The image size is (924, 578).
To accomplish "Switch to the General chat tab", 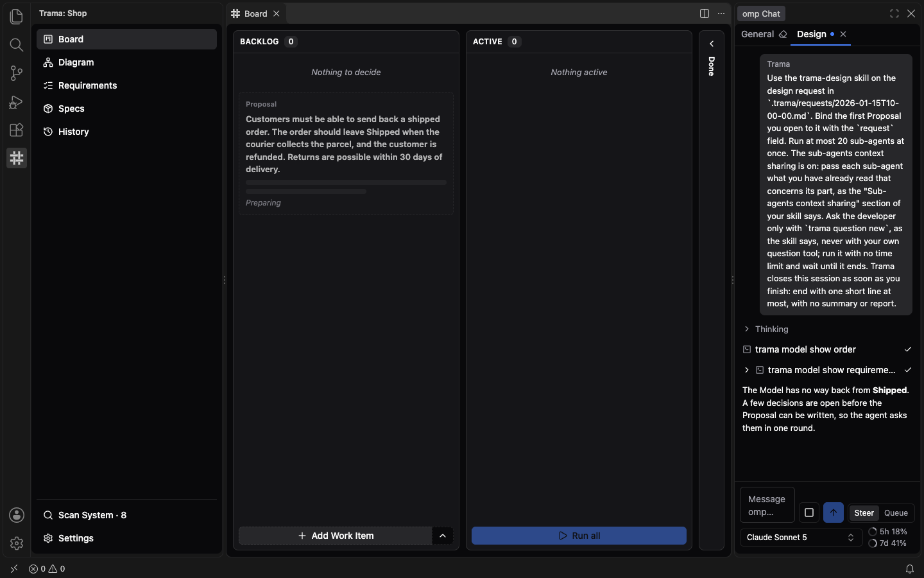I will click(757, 34).
